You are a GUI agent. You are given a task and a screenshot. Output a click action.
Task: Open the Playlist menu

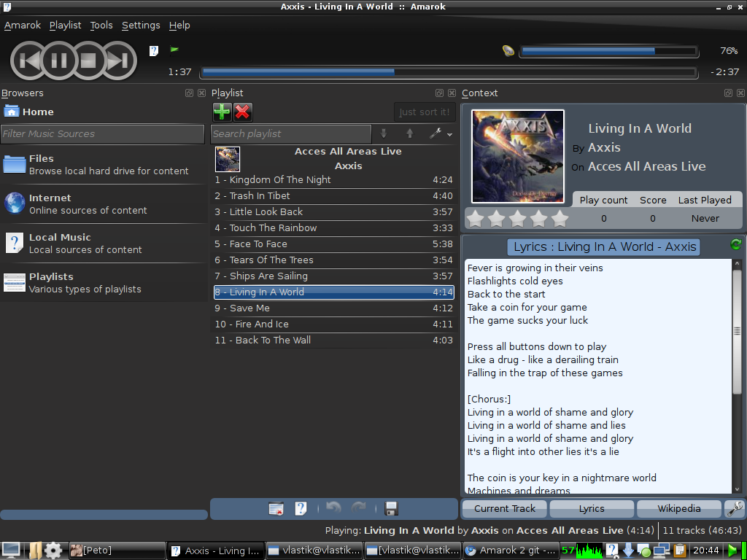[65, 26]
